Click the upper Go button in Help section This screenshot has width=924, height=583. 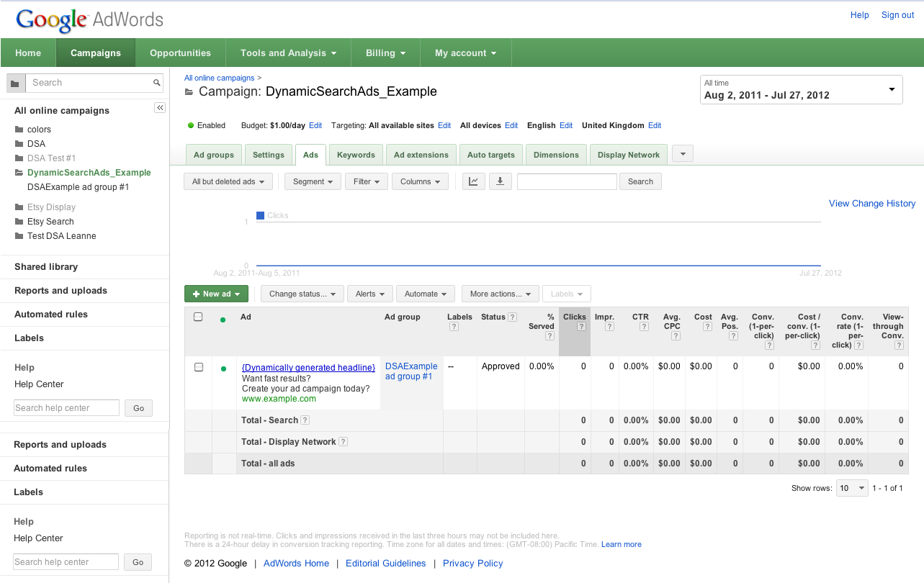(138, 408)
